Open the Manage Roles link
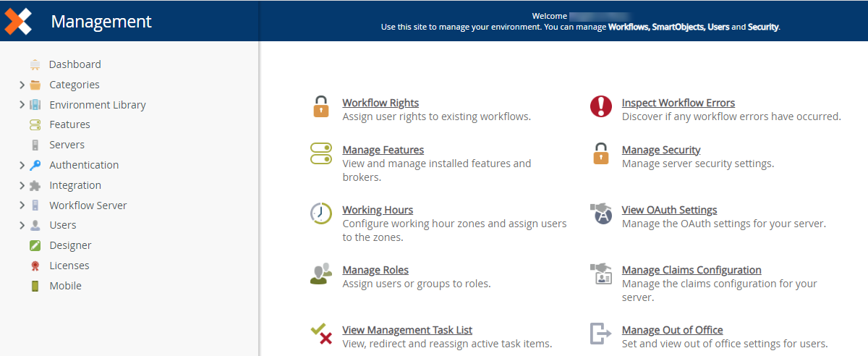This screenshot has height=356, width=868. 375,270
